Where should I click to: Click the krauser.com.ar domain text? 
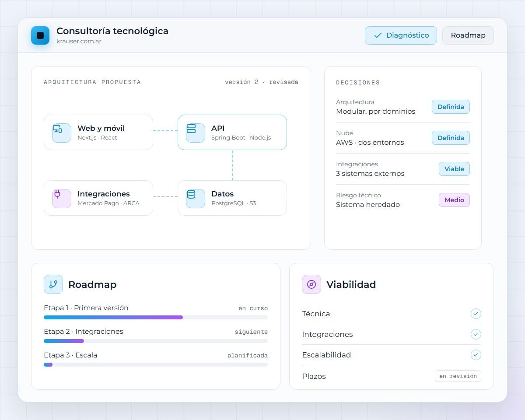click(x=79, y=42)
